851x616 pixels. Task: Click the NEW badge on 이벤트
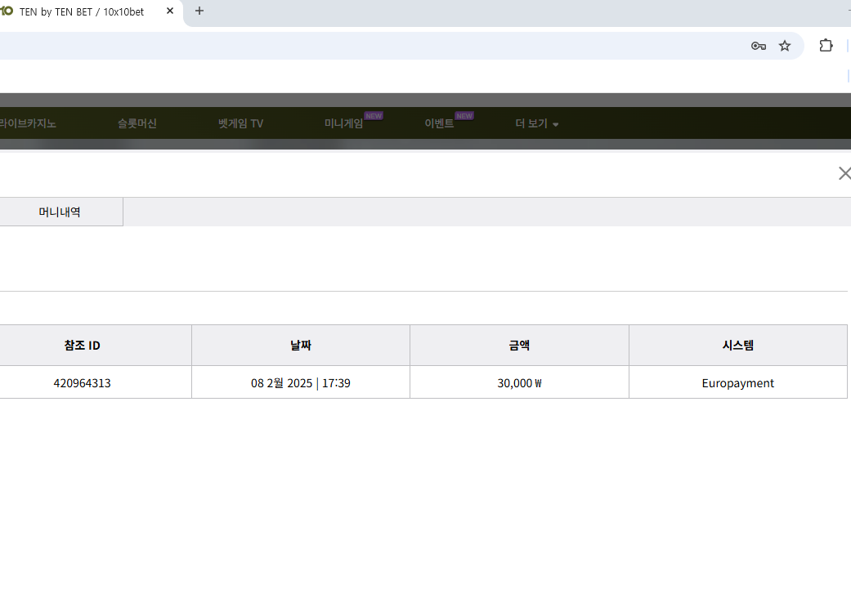click(x=464, y=116)
